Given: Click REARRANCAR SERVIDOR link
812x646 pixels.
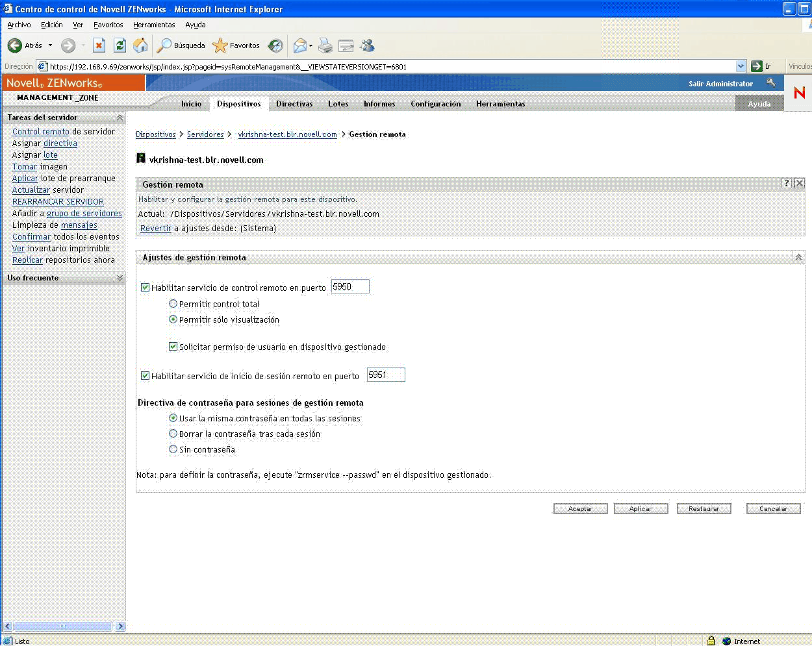Looking at the screenshot, I should pyautogui.click(x=58, y=202).
